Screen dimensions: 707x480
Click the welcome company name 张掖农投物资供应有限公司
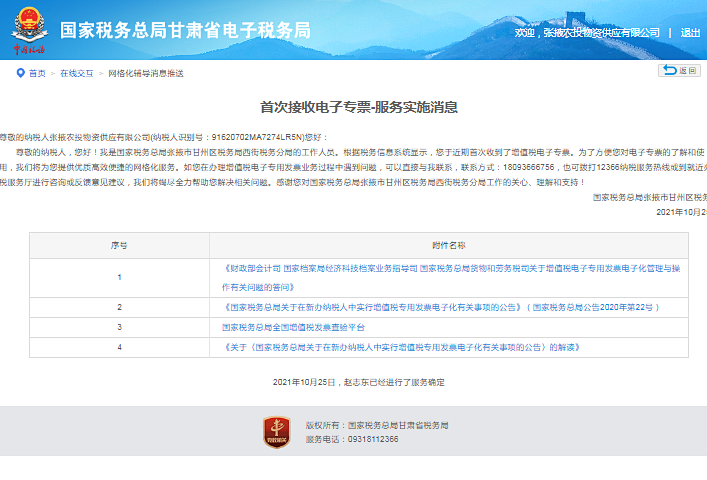(601, 32)
